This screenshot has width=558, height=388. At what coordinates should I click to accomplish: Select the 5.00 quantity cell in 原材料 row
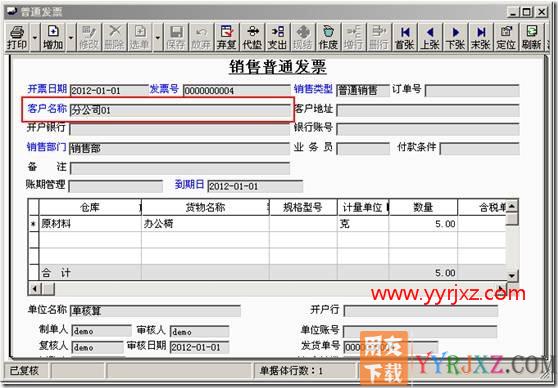423,224
